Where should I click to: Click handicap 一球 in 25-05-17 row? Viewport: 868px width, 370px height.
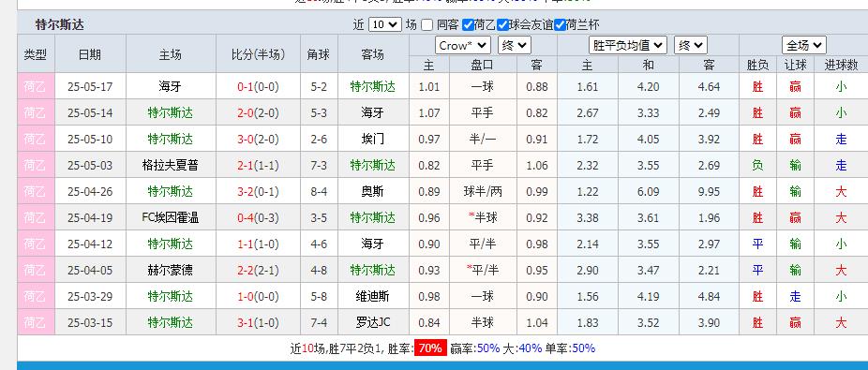[483, 86]
